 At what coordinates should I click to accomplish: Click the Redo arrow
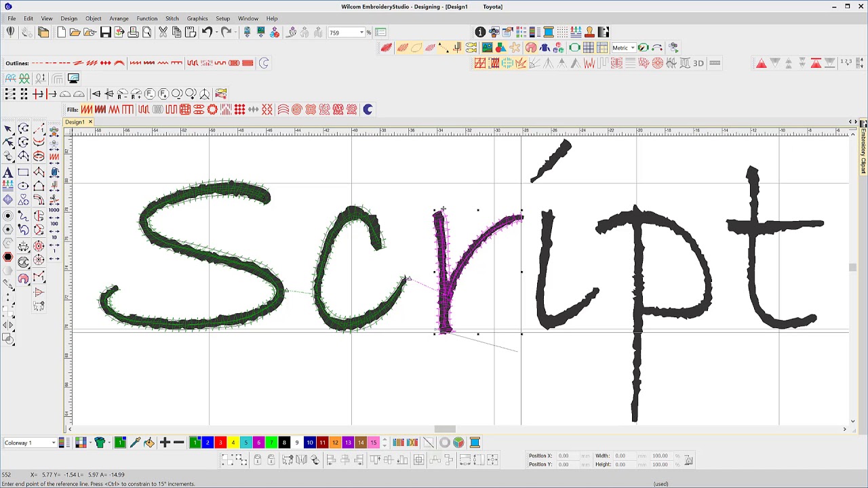(225, 33)
